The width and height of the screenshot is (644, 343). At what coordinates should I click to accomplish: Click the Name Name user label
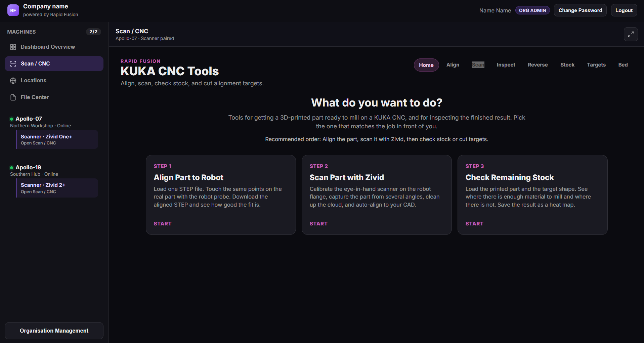(x=495, y=11)
